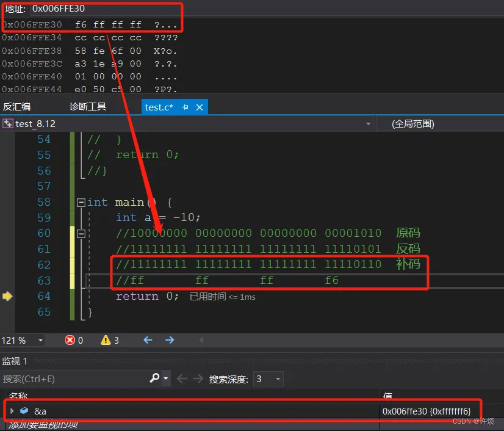This screenshot has height=431, width=504.
Task: Navigate backward with the left arrow
Action: click(148, 339)
